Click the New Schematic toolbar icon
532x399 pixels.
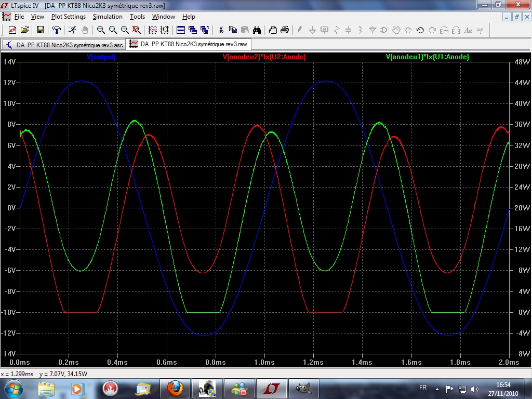12,30
